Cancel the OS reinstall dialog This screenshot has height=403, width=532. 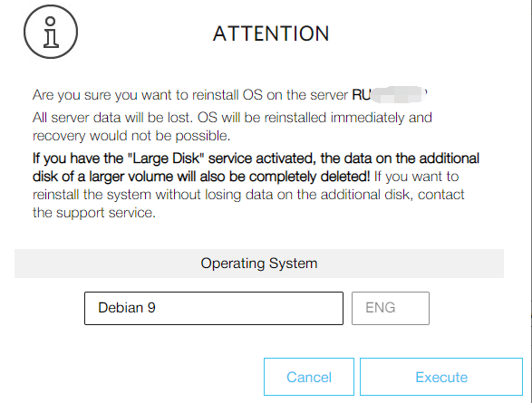[309, 377]
